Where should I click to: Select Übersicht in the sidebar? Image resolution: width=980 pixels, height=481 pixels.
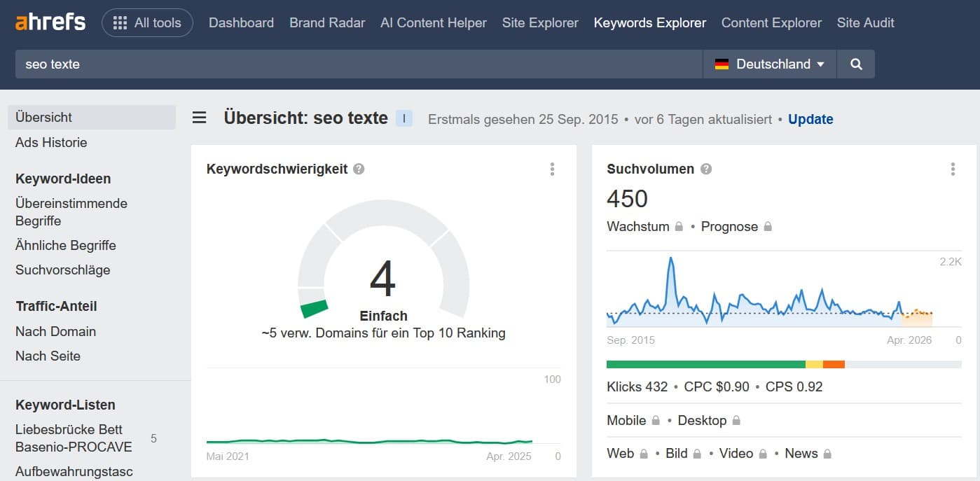coord(92,117)
